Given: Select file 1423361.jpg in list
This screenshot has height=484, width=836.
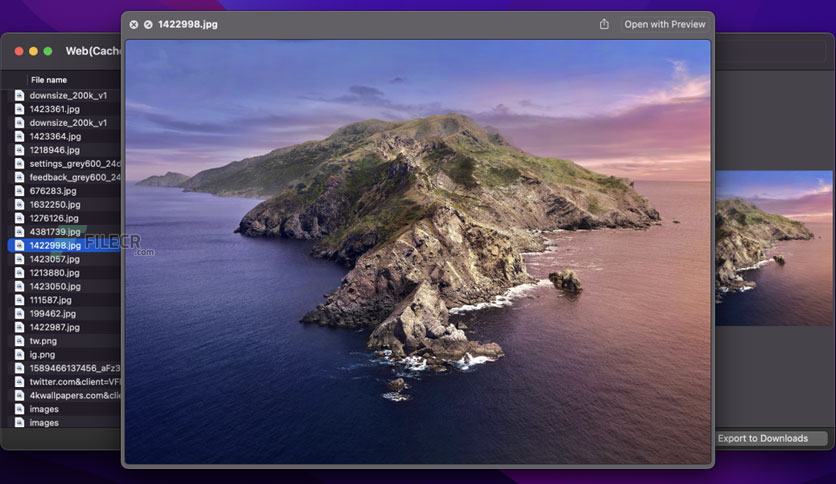Looking at the screenshot, I should pyautogui.click(x=64, y=109).
